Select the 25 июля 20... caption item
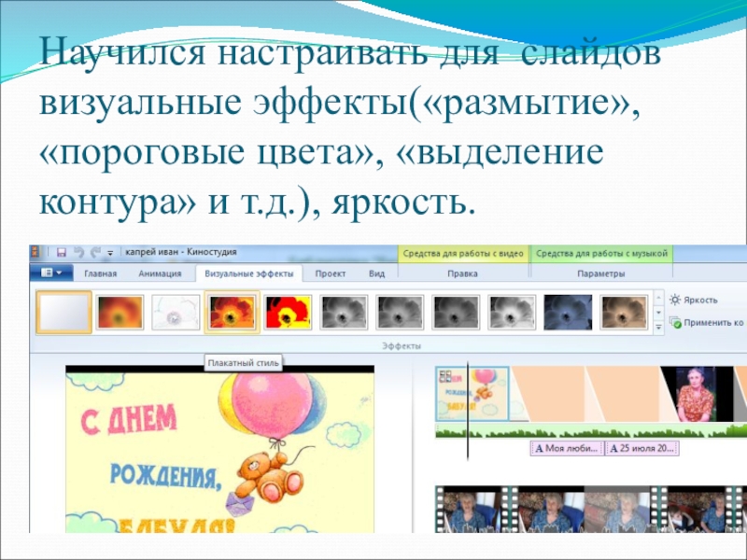This screenshot has height=560, width=747. [642, 448]
